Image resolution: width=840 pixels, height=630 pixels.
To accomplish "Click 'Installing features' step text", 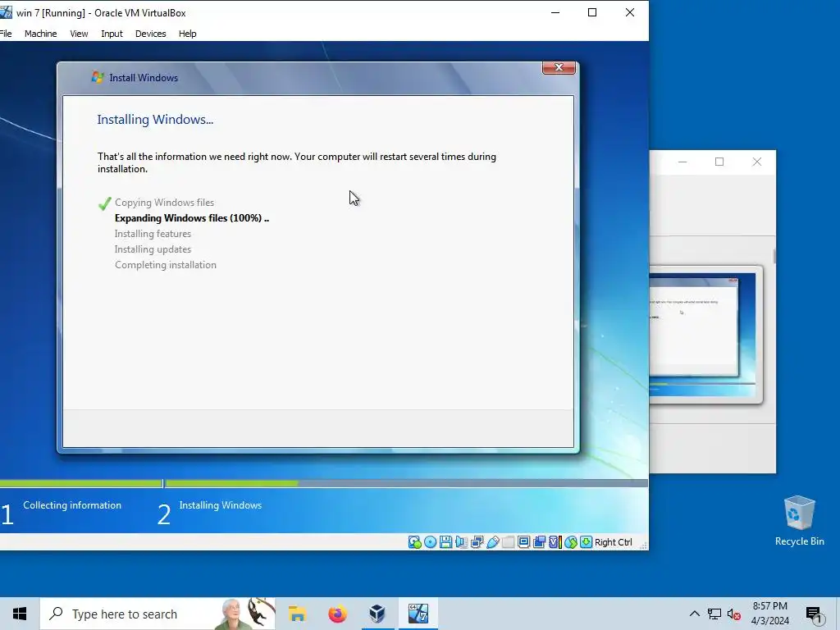I will [x=153, y=234].
